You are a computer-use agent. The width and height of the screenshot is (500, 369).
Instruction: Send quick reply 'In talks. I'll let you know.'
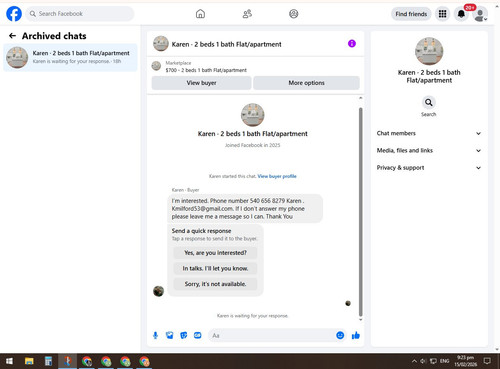pos(215,268)
